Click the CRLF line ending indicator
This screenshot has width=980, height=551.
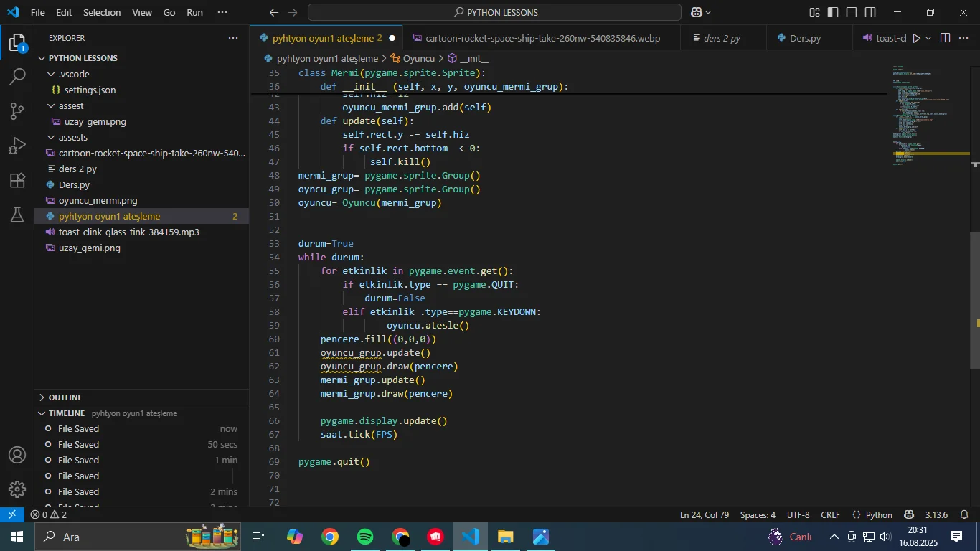click(830, 514)
